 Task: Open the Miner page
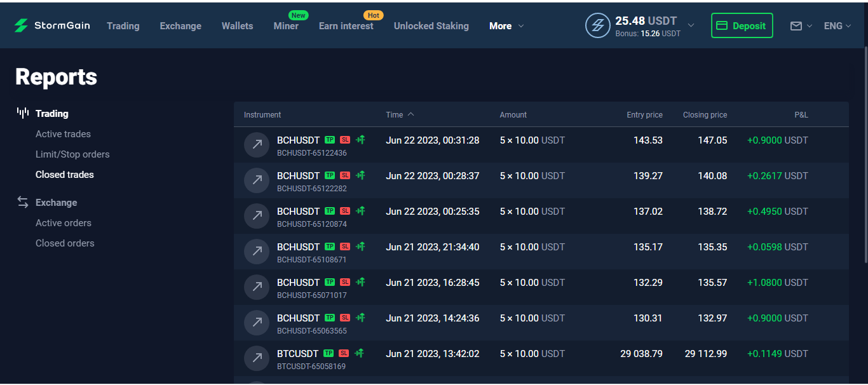(286, 26)
